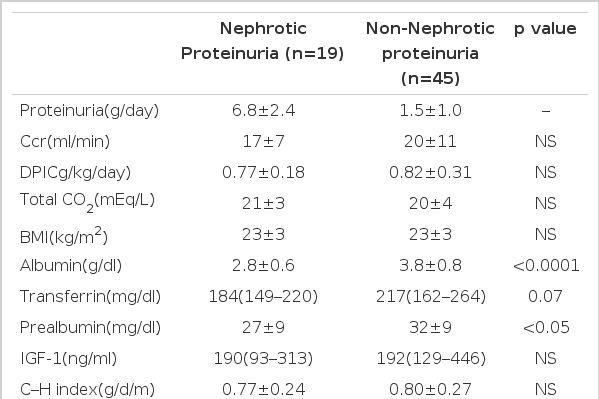The image size is (599, 399).
Task: Click the Total CO2(mEq/L) row label
Action: [x=87, y=202]
